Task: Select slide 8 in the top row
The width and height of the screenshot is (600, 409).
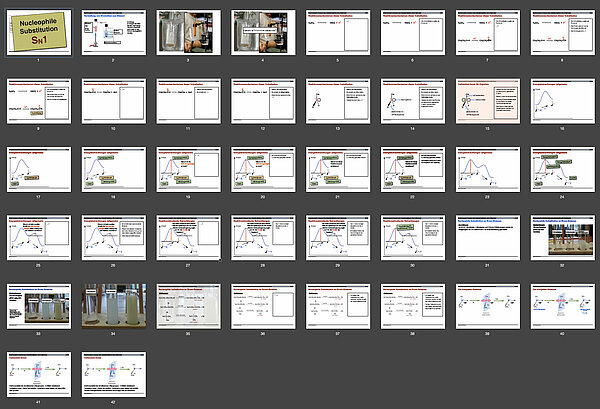Action: click(x=562, y=32)
